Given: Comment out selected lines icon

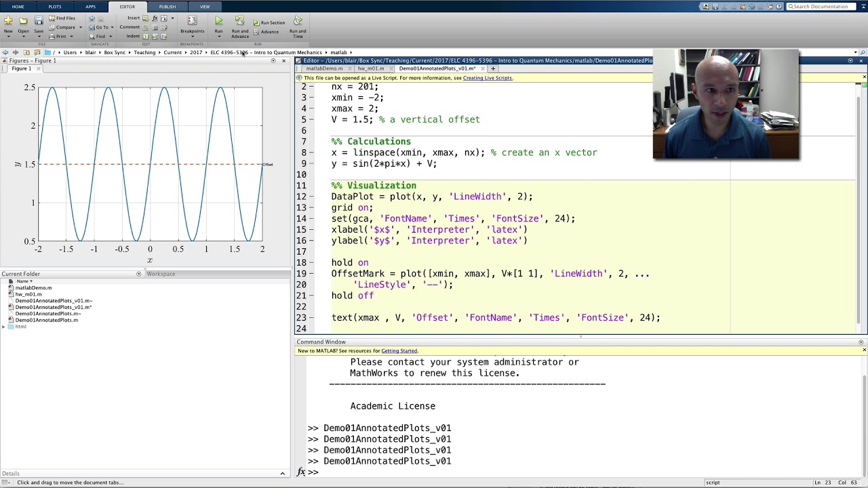Looking at the screenshot, I should [x=146, y=27].
